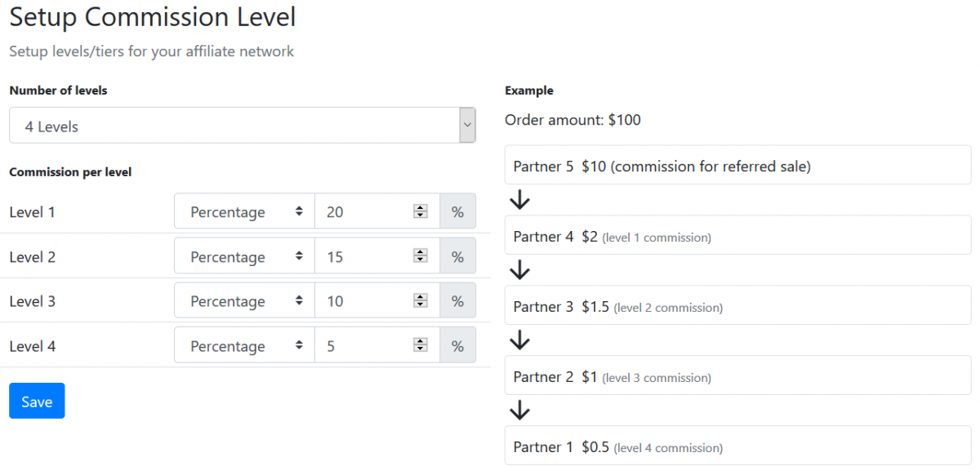Click the Partner 5 example box

point(737,164)
